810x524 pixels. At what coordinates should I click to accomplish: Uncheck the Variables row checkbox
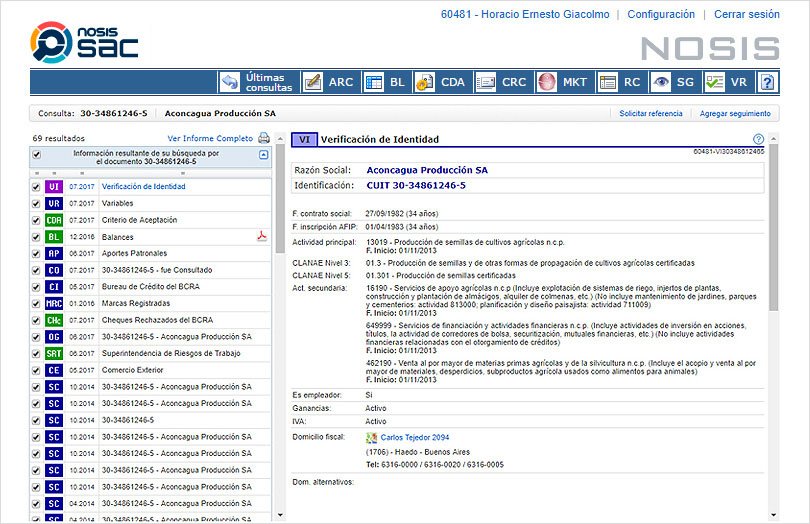pos(36,204)
